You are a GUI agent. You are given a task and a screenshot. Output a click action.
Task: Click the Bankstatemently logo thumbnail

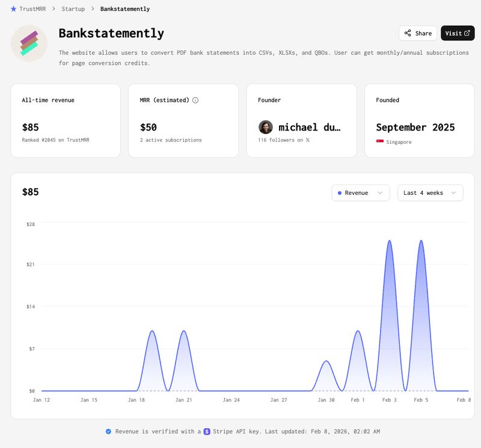(29, 43)
